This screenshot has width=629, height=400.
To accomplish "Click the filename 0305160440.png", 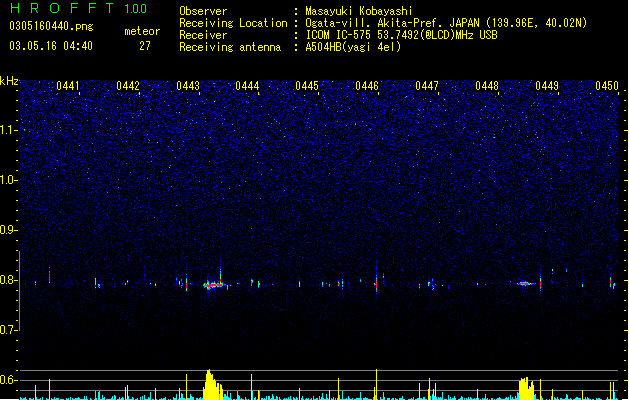I will pos(51,26).
